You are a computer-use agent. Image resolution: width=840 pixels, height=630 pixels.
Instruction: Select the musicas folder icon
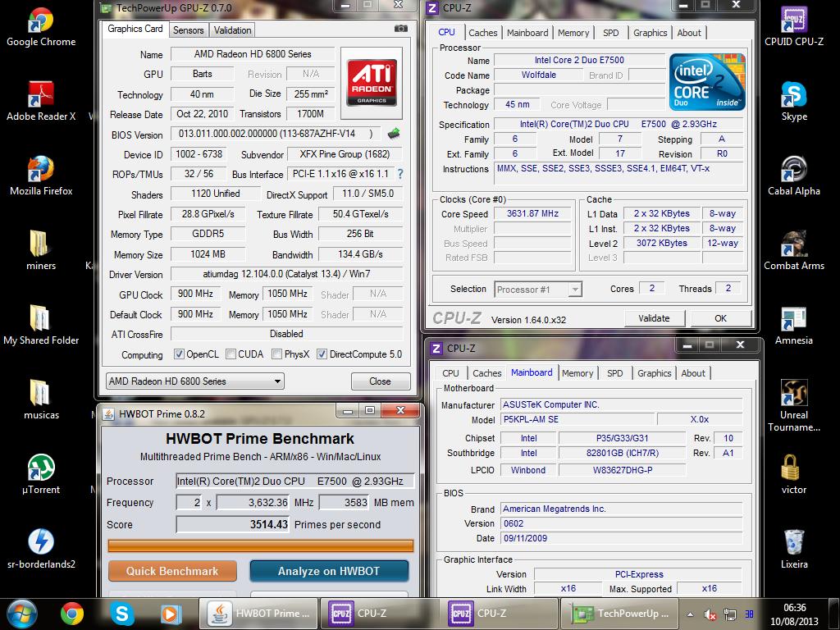click(41, 399)
